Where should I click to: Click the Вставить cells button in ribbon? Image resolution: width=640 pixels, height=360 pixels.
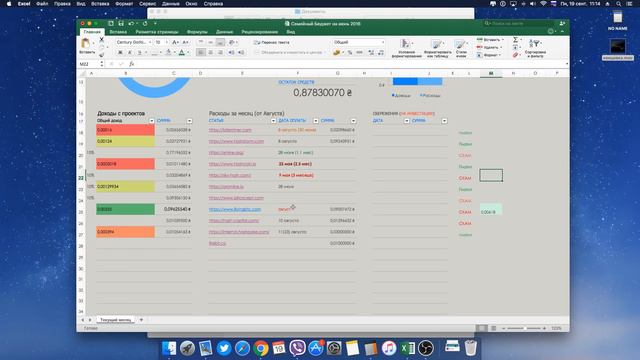pos(489,40)
